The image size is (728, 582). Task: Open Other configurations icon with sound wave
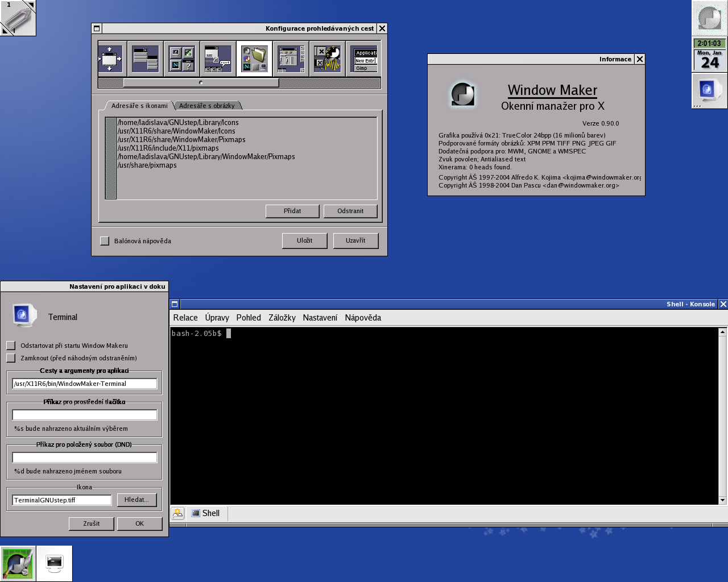327,59
